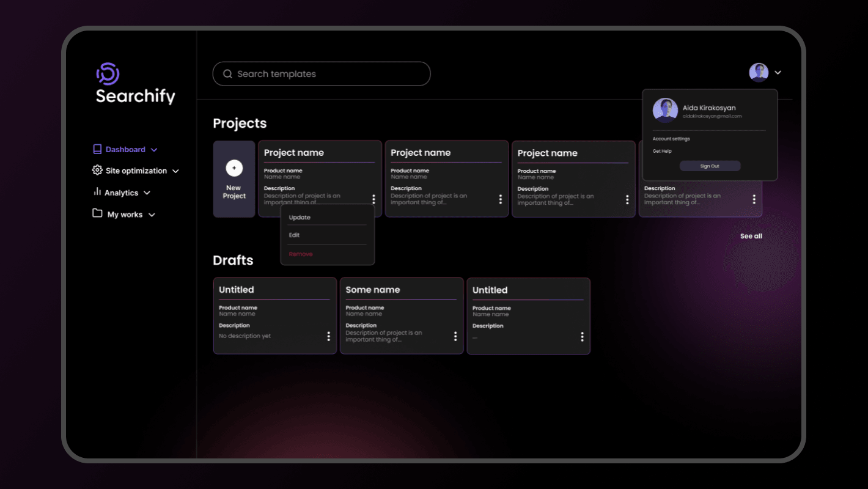Image resolution: width=868 pixels, height=489 pixels.
Task: Click the Searchify logo icon
Action: pos(108,74)
